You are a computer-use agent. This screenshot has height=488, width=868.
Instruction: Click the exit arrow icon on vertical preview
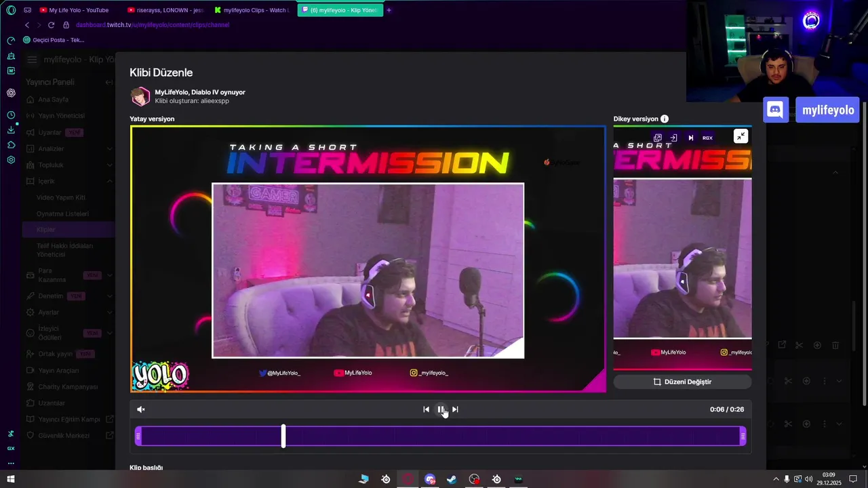coord(673,138)
